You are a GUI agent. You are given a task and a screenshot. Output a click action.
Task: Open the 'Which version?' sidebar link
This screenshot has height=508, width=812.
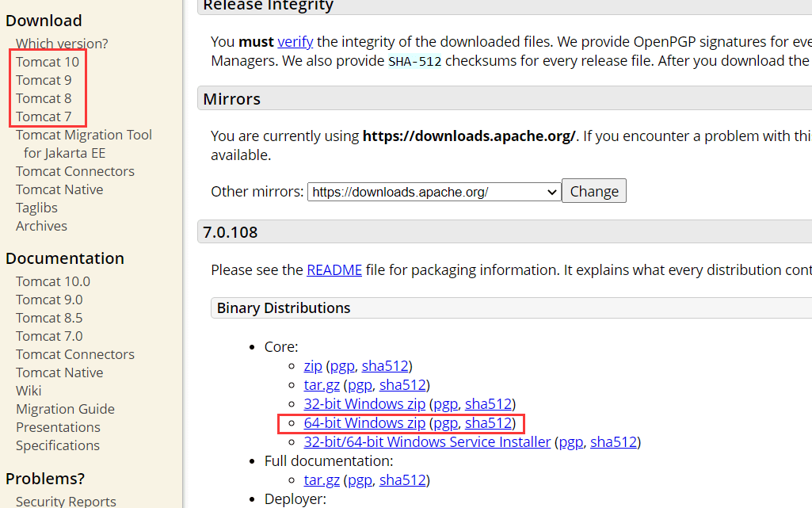(x=62, y=44)
